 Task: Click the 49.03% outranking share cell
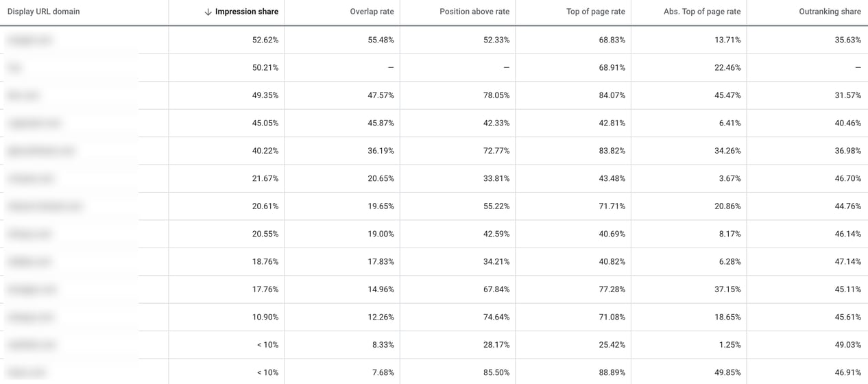[847, 345]
